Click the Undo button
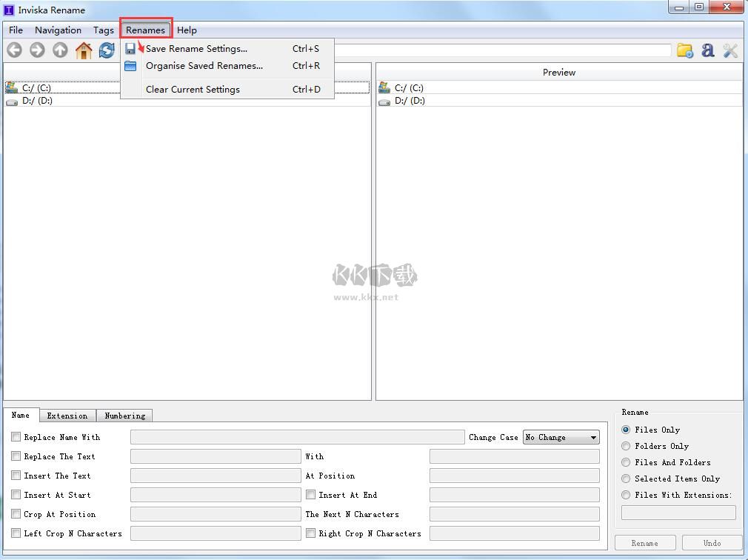This screenshot has height=560, width=748. [x=712, y=543]
